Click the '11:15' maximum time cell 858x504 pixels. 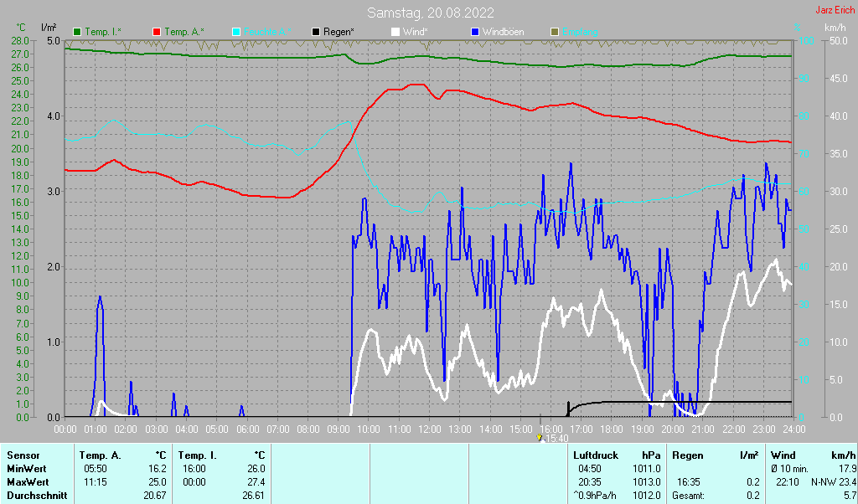coord(96,483)
